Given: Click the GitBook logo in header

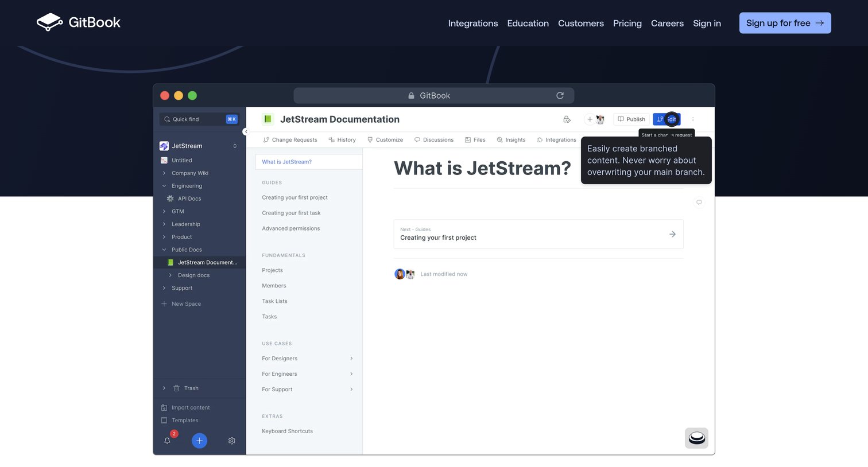Looking at the screenshot, I should 78,22.
